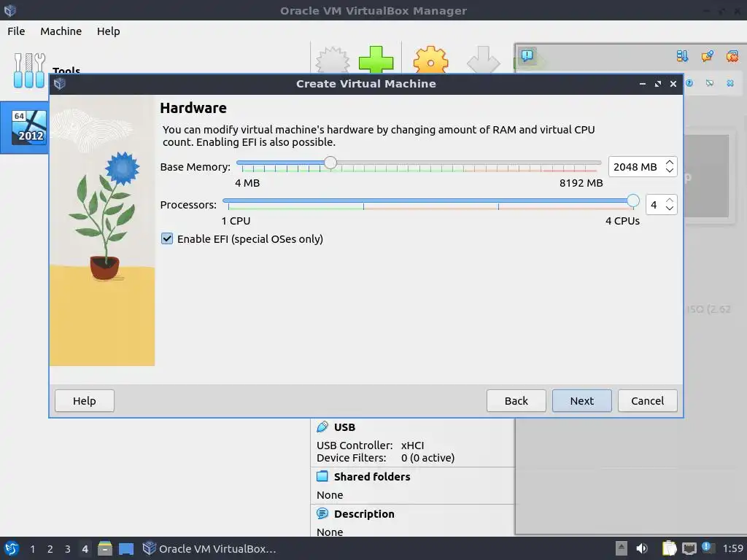
Task: Click the Help button in dialog
Action: (x=85, y=400)
